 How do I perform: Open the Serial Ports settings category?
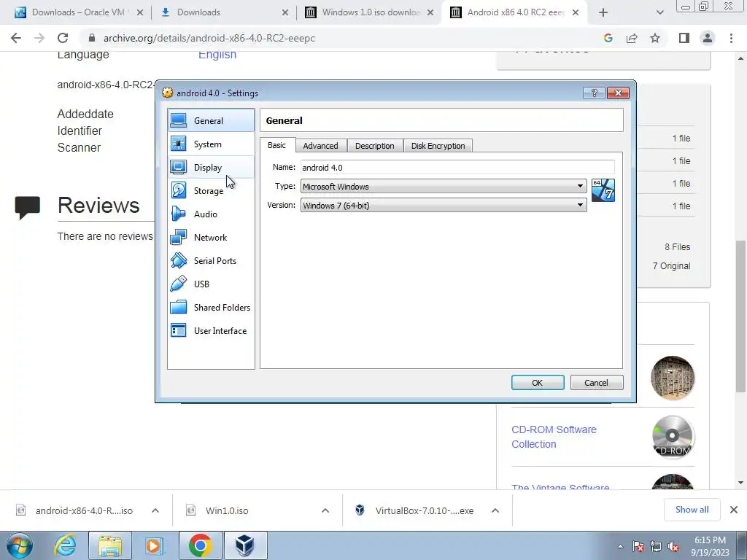(x=211, y=260)
